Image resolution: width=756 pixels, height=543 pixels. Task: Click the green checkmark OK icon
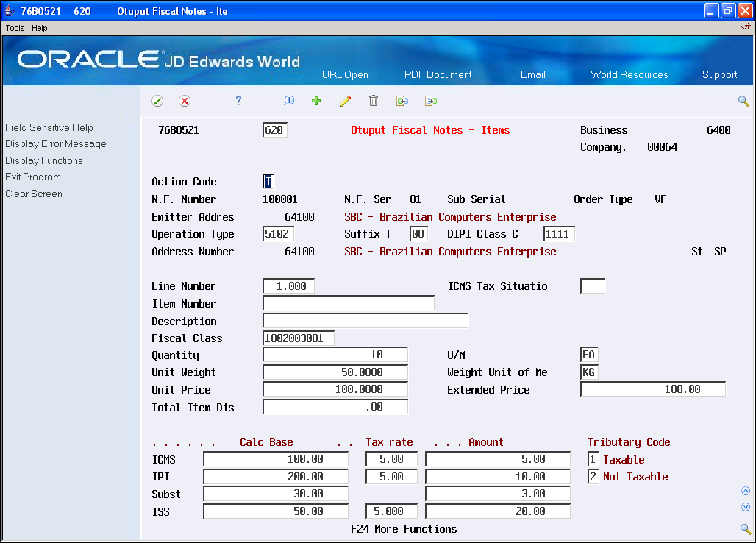click(x=157, y=101)
